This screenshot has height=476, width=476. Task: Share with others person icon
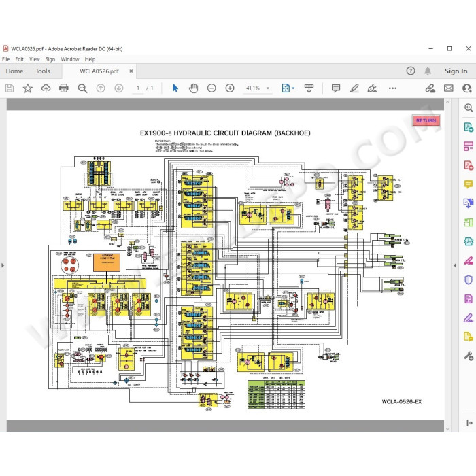(467, 88)
